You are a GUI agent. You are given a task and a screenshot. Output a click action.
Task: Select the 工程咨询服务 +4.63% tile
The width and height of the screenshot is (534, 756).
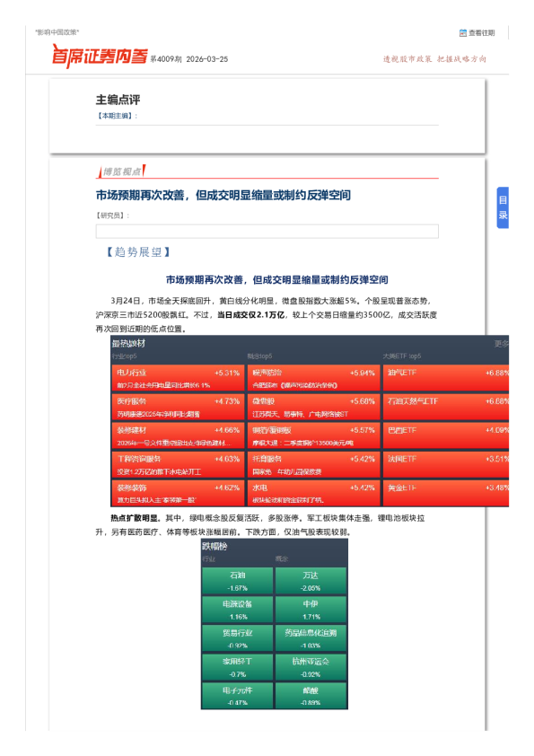(178, 465)
